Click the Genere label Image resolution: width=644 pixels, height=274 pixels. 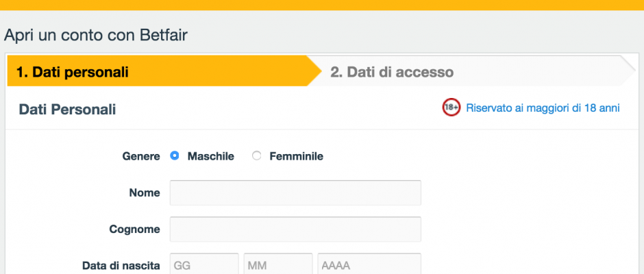coord(141,156)
